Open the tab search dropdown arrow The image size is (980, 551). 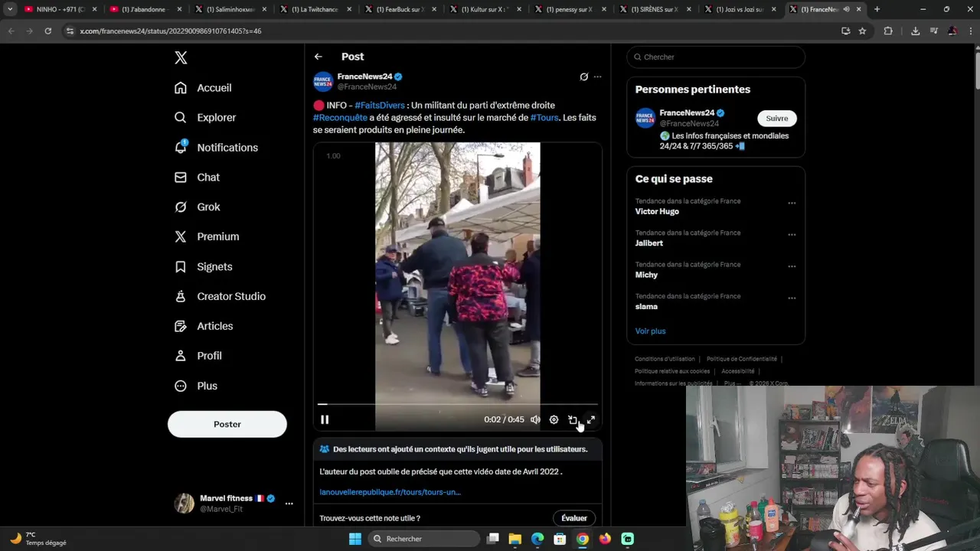point(9,9)
